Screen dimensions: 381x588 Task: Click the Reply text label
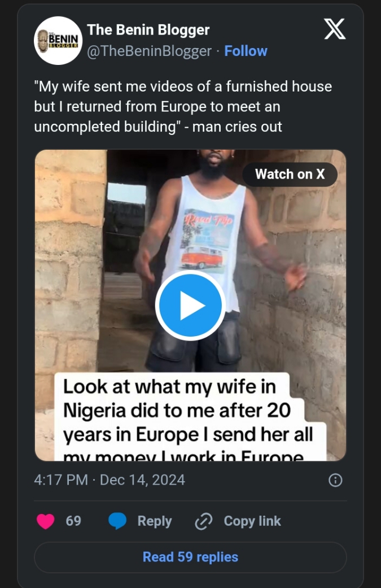[155, 521]
